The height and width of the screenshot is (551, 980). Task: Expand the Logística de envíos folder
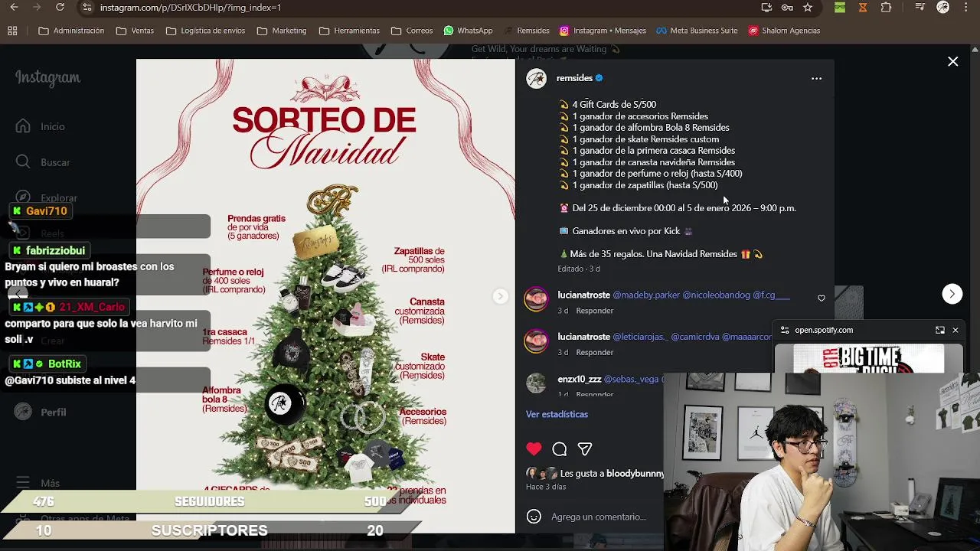click(x=205, y=31)
